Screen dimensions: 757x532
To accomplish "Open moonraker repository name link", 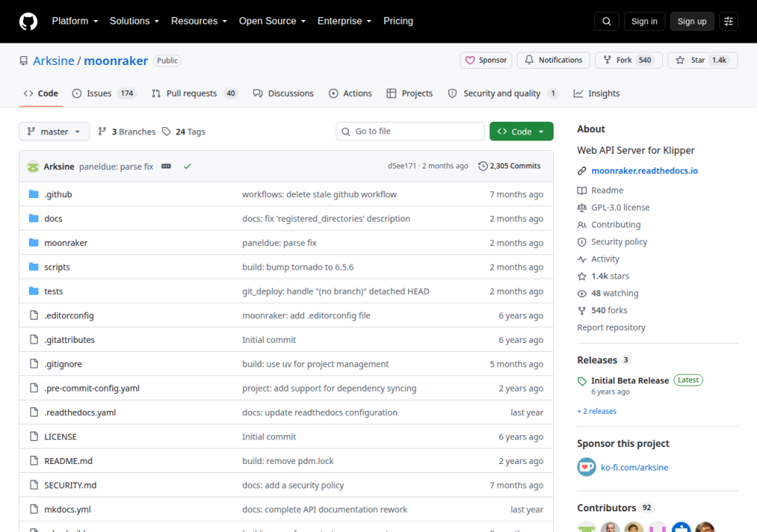I will (x=116, y=61).
